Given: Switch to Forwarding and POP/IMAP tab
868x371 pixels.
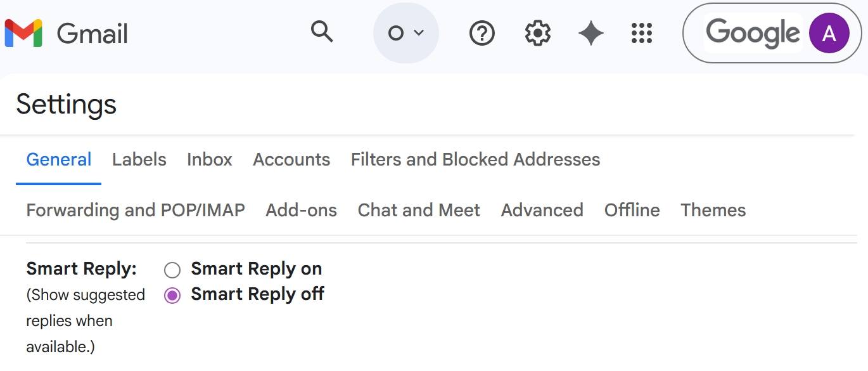Looking at the screenshot, I should [136, 210].
